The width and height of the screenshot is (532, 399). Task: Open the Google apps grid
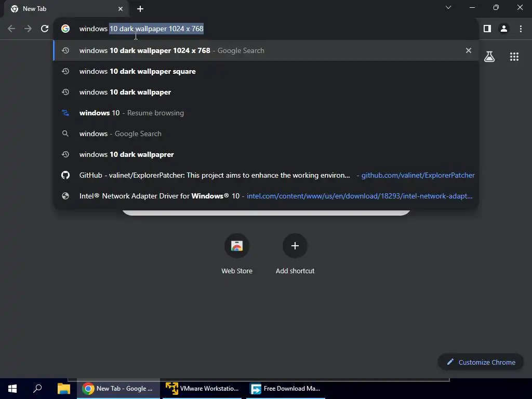[514, 57]
